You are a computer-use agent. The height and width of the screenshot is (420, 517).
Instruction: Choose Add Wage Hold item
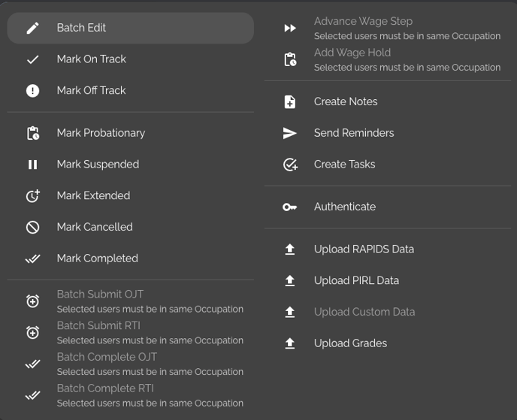point(388,59)
